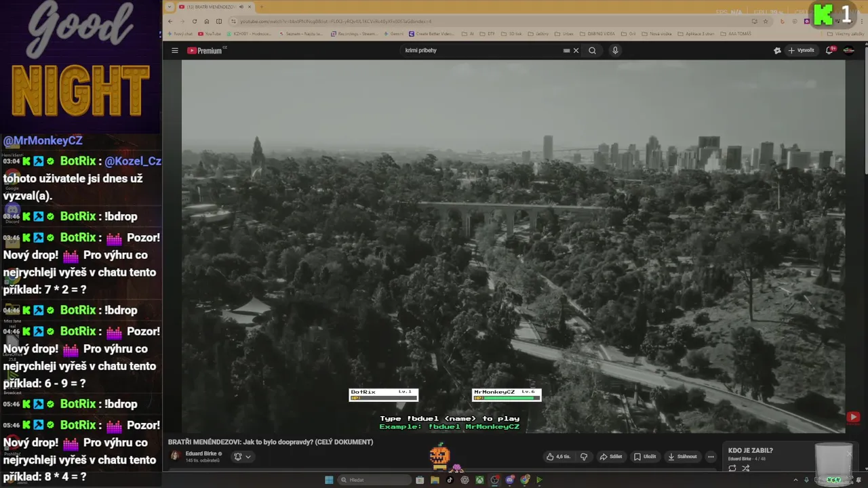The height and width of the screenshot is (488, 868).
Task: Open the Vytvořit create button
Action: click(x=801, y=50)
